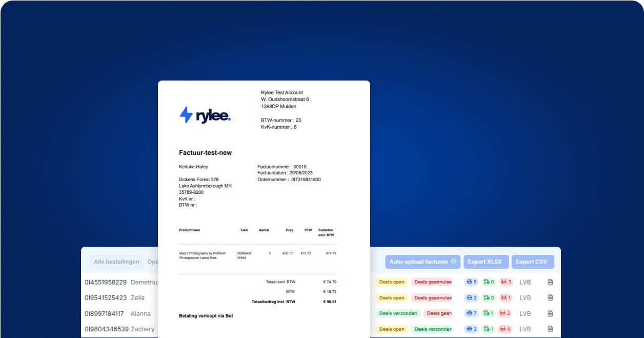Click the Export XLSX button
Viewport: 644px width, 338px height.
point(486,262)
